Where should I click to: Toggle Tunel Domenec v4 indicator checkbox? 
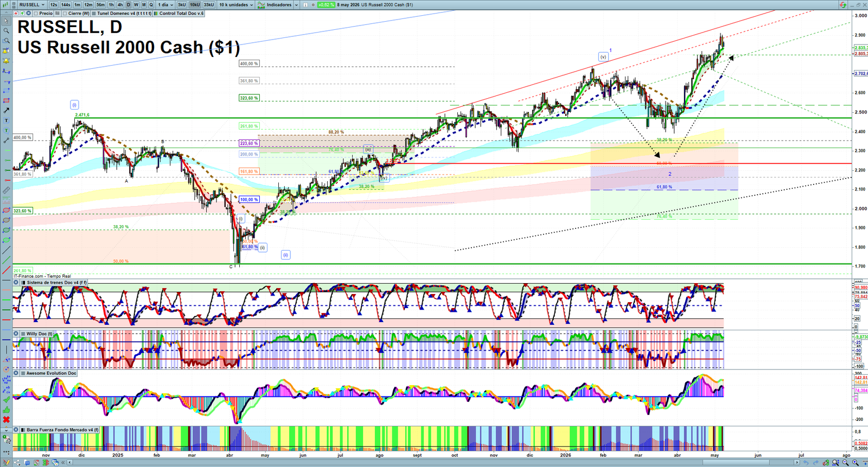pos(94,13)
